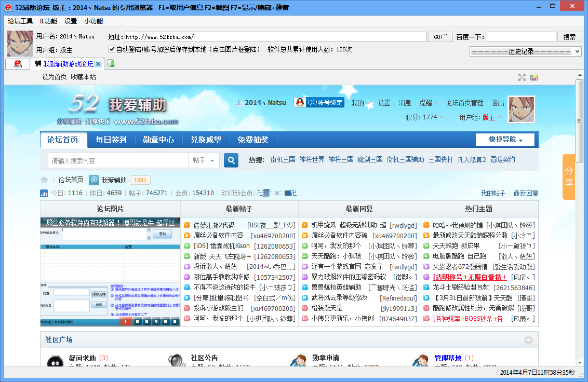
Task: Expand the 我的 dropdown menu
Action: pos(360,103)
